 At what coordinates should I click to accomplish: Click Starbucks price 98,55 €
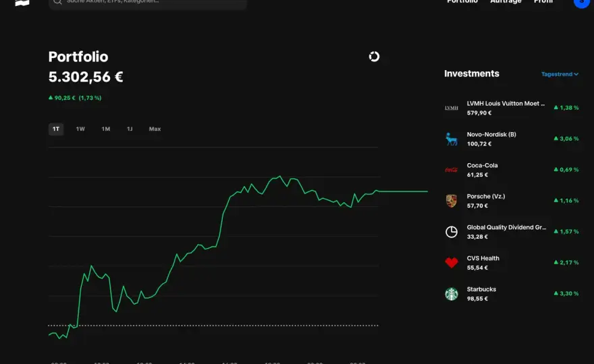point(477,299)
